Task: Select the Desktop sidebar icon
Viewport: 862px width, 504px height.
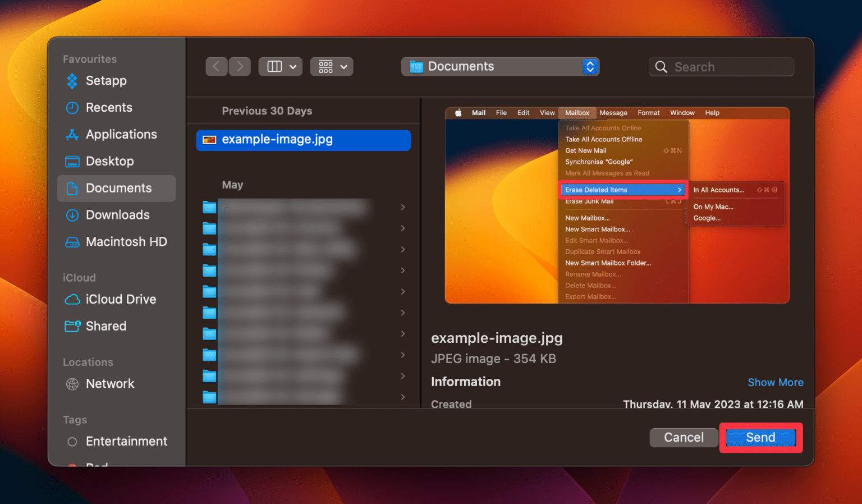Action: point(109,161)
